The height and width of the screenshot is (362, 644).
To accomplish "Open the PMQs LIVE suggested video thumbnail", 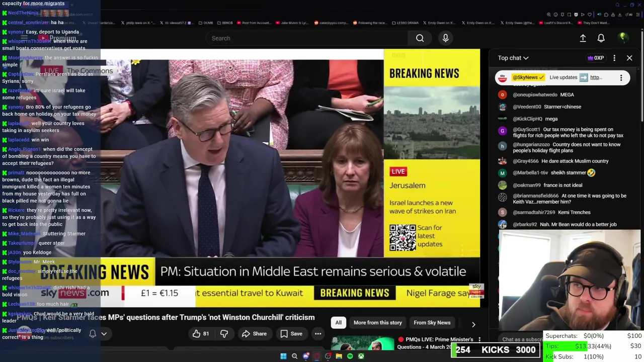I will click(x=362, y=343).
